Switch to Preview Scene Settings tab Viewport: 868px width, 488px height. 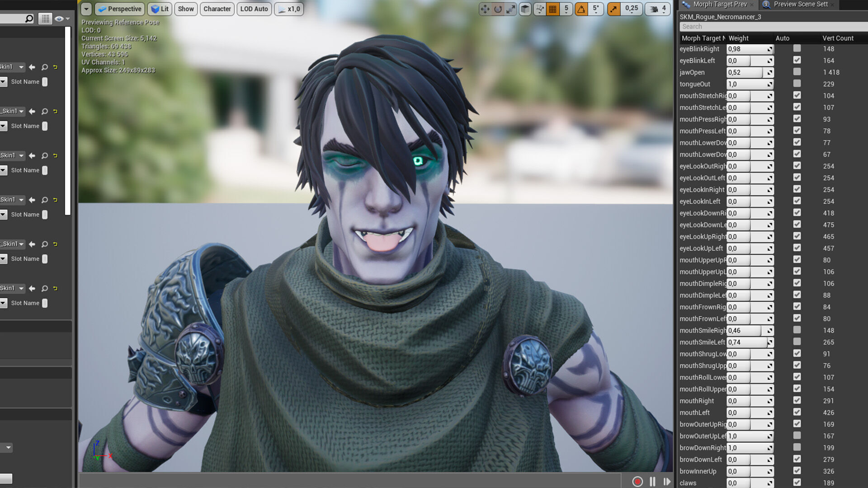click(800, 5)
